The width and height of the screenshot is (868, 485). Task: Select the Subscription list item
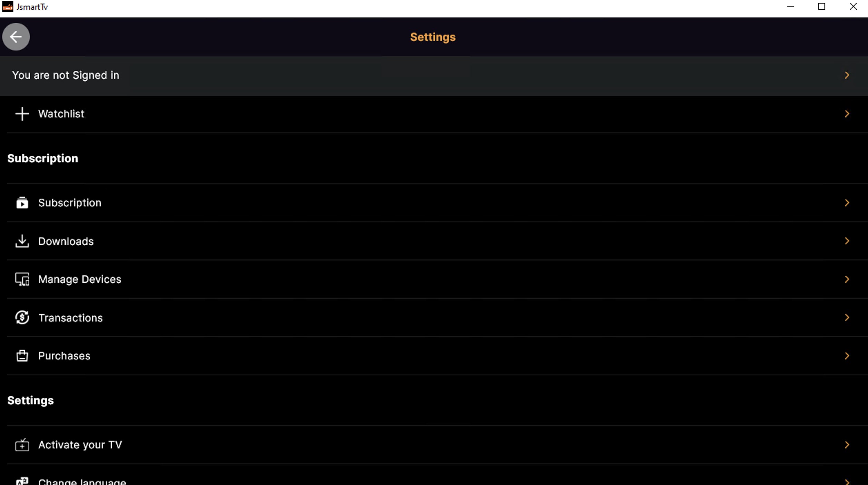(437, 203)
